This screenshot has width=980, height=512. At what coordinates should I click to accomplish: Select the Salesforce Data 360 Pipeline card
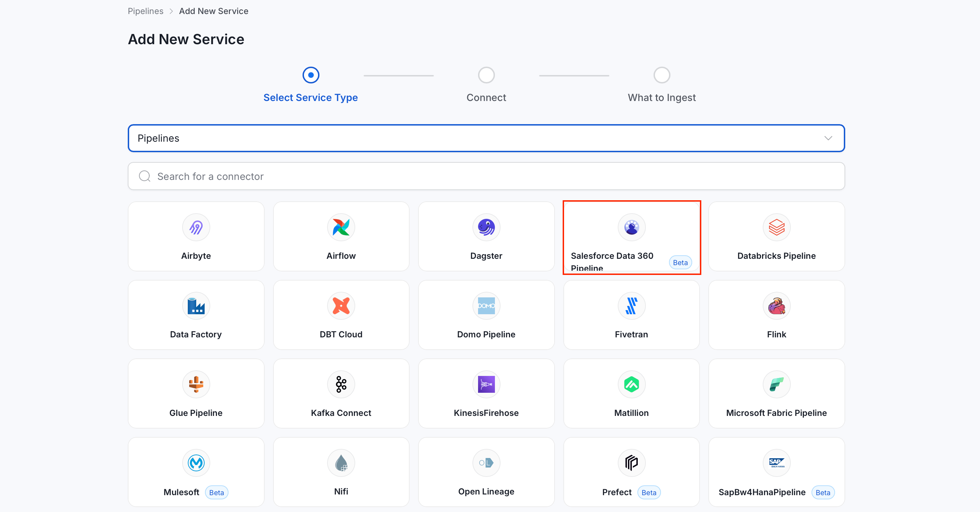[x=631, y=237]
